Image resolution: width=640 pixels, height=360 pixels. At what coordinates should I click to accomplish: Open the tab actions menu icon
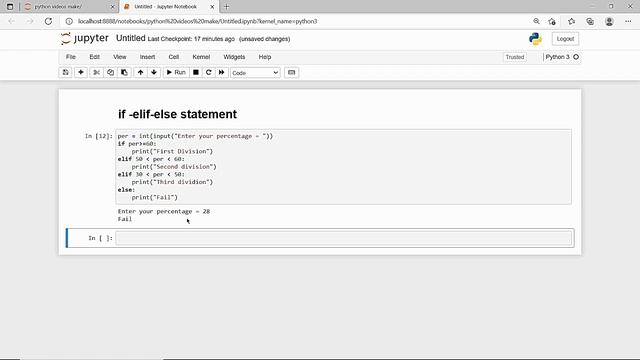10,7
